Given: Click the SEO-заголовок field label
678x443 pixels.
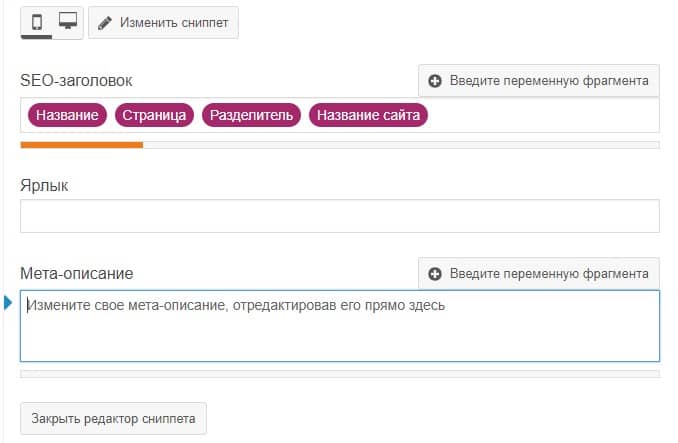Looking at the screenshot, I should [76, 80].
